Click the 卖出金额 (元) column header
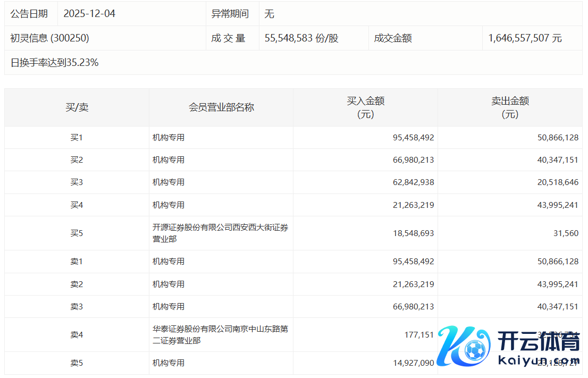The height and width of the screenshot is (378, 588). coord(509,107)
